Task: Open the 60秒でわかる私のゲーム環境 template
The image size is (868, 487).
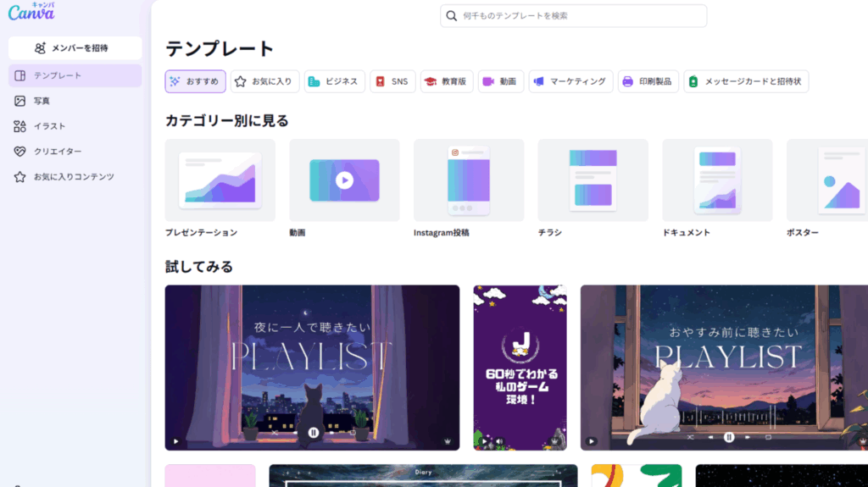Action: click(520, 368)
